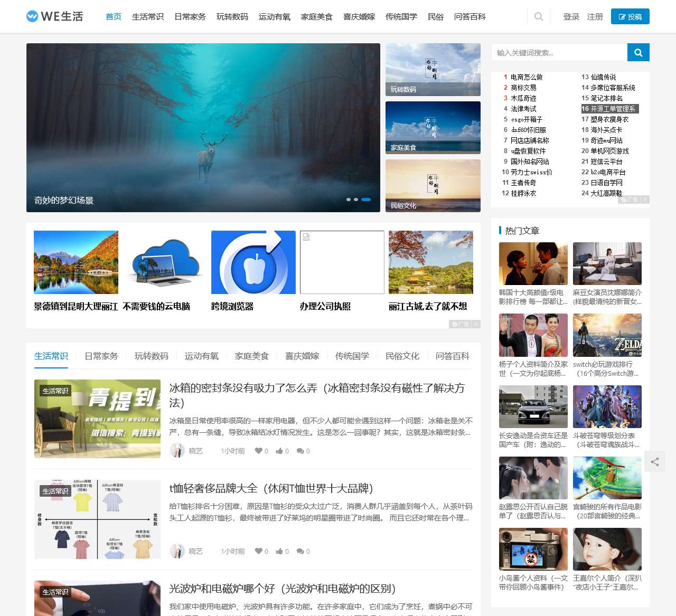The image size is (676, 616).
Task: Open 运动有氧 in the top navigation
Action: 275,16
